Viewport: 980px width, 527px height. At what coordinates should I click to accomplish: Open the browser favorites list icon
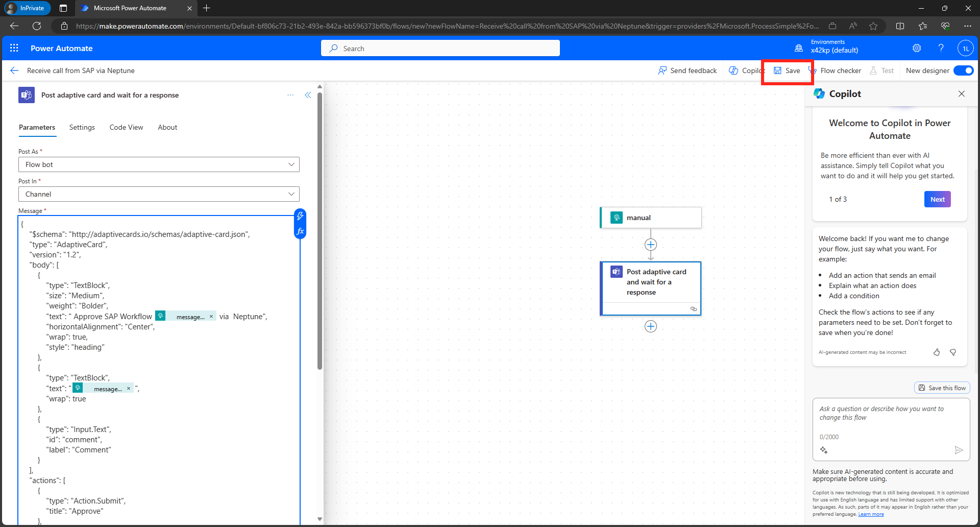pyautogui.click(x=922, y=26)
